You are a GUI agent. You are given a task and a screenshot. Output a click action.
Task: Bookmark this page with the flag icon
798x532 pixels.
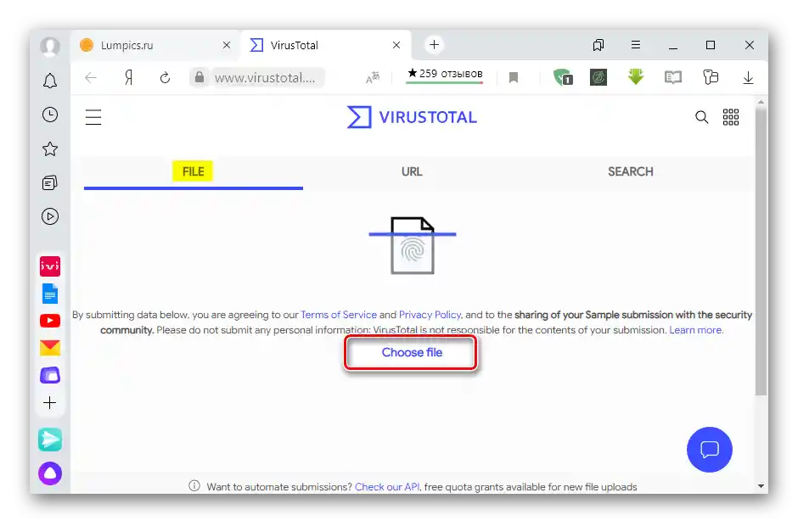coord(514,77)
